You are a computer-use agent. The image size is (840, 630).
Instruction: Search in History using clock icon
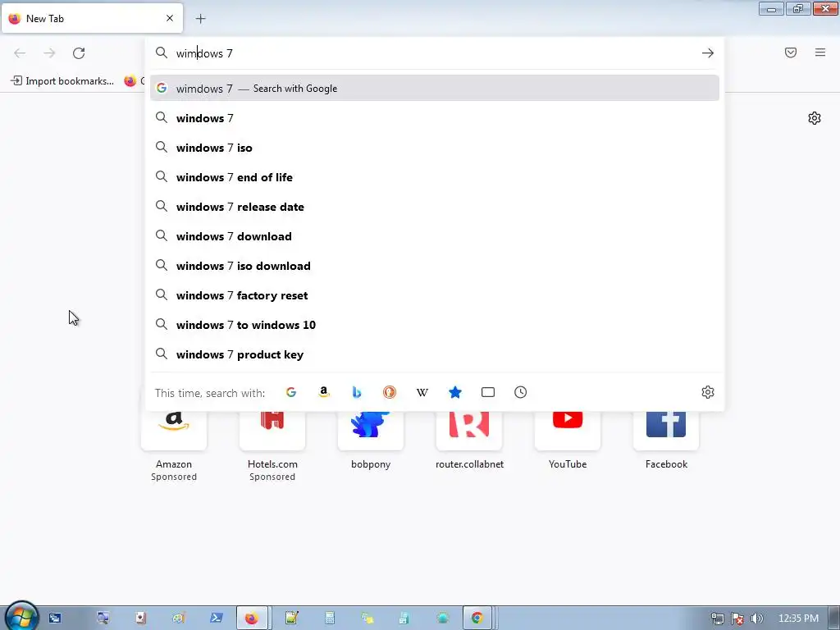point(521,392)
